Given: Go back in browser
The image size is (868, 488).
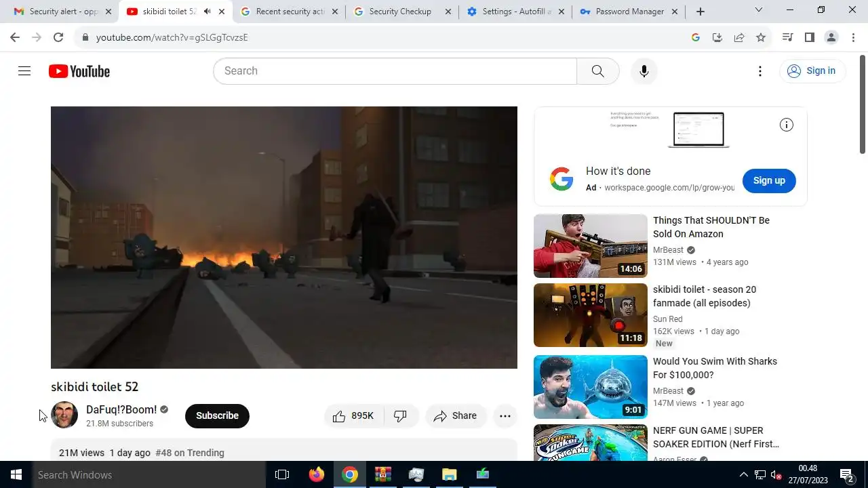Looking at the screenshot, I should tap(15, 37).
